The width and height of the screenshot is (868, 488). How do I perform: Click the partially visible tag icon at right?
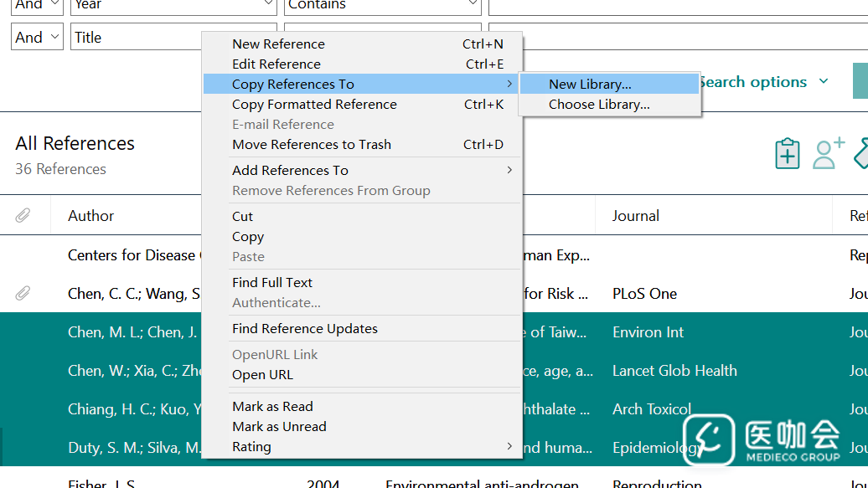[x=860, y=154]
